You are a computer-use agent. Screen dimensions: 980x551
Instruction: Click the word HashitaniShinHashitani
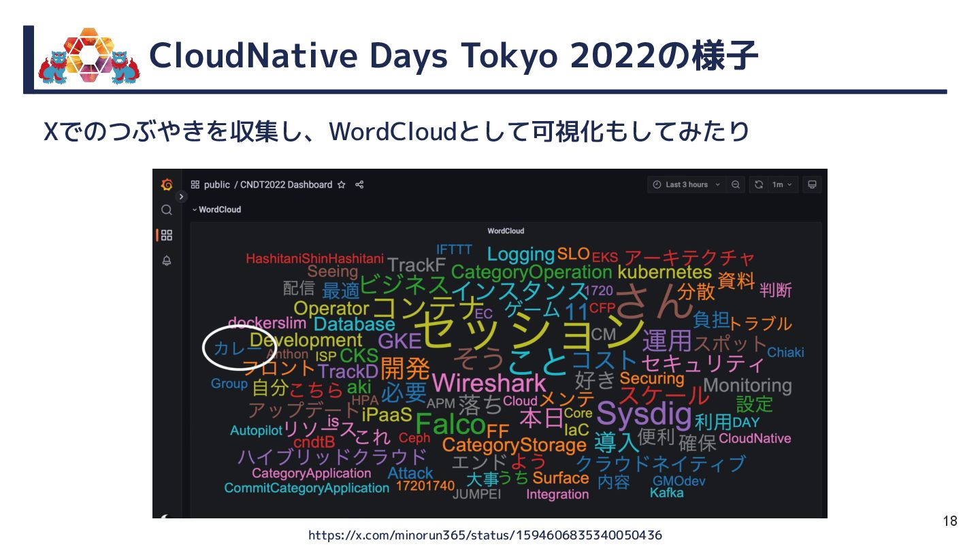(314, 258)
